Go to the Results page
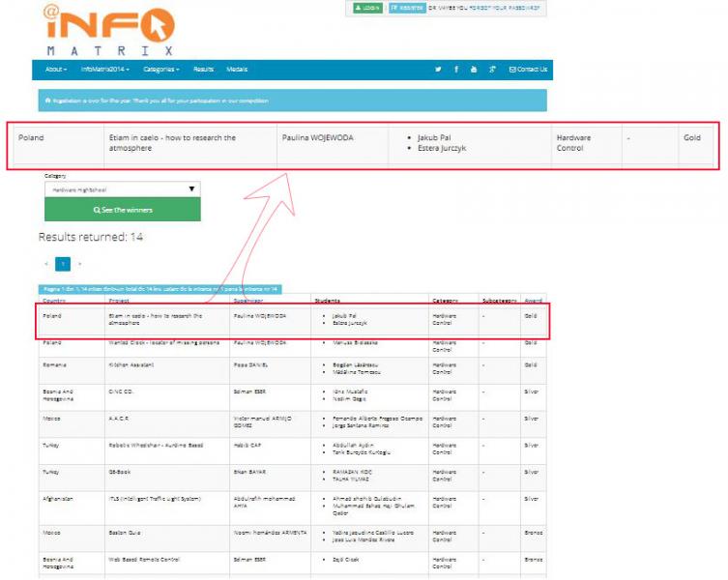 [x=203, y=70]
